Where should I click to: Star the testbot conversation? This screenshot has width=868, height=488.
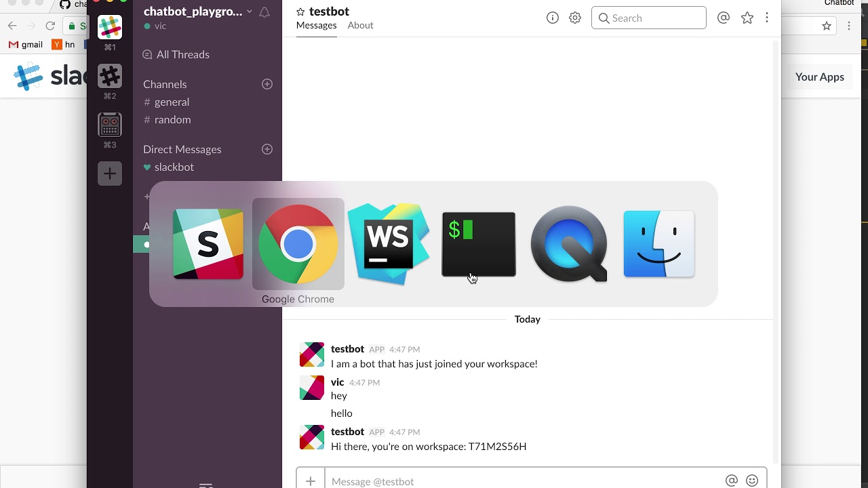(x=300, y=12)
